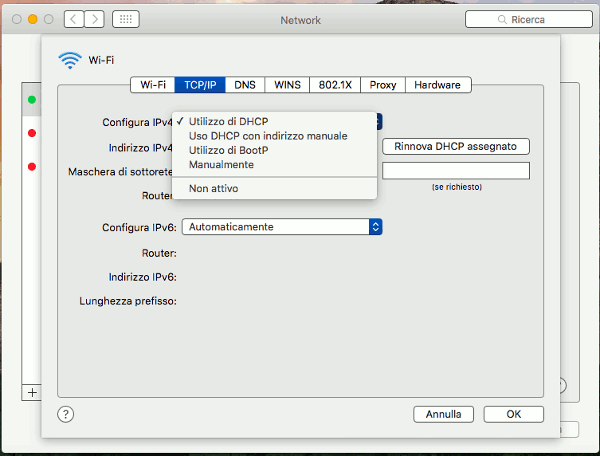Open the Proxy tab

(377, 85)
